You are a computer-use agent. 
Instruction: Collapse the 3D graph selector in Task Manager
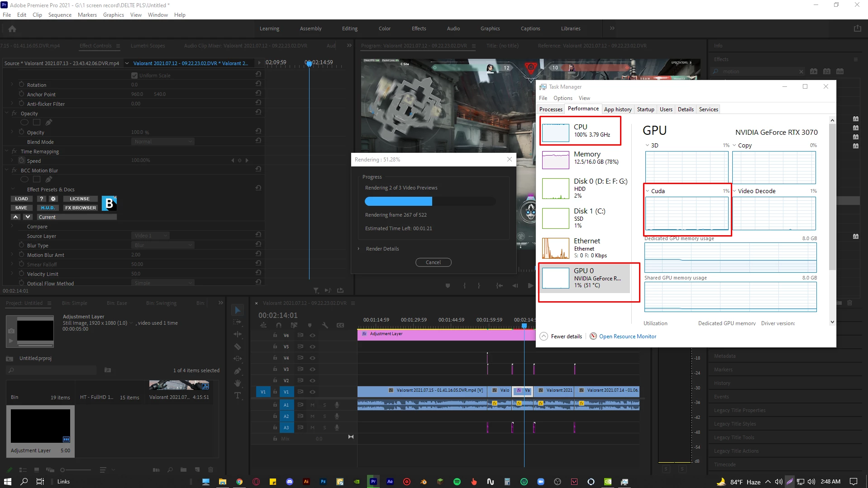pos(648,146)
